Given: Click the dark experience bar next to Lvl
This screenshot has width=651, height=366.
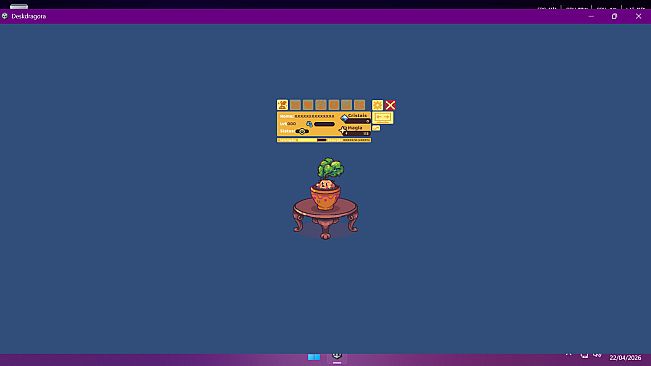Looking at the screenshot, I should [324, 124].
